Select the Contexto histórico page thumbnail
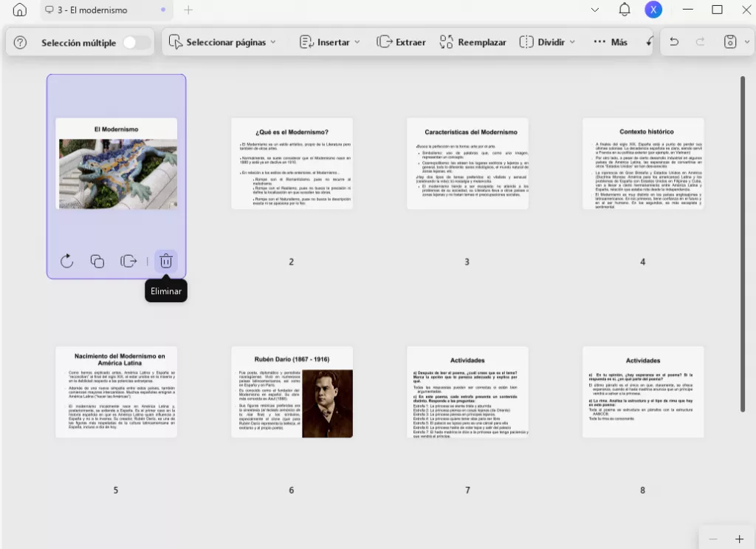756x549 pixels. [x=643, y=163]
